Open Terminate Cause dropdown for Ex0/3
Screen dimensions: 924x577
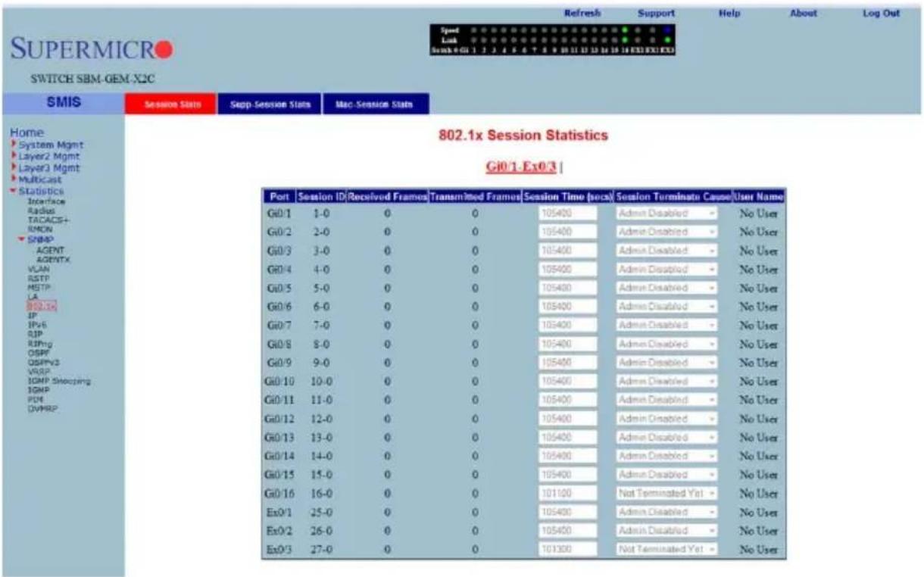[x=666, y=550]
